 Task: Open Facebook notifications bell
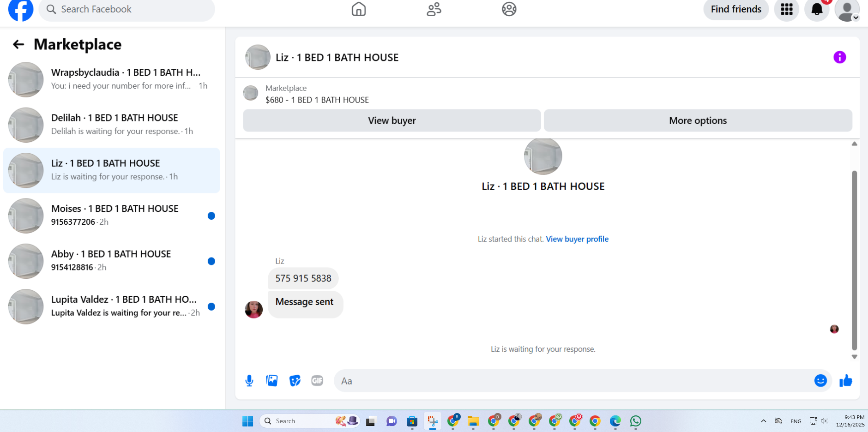pos(817,9)
